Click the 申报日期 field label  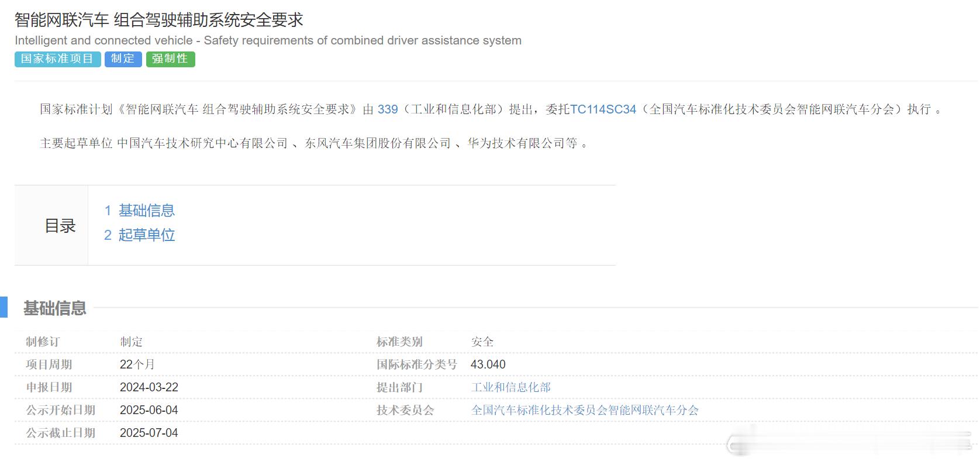(49, 387)
